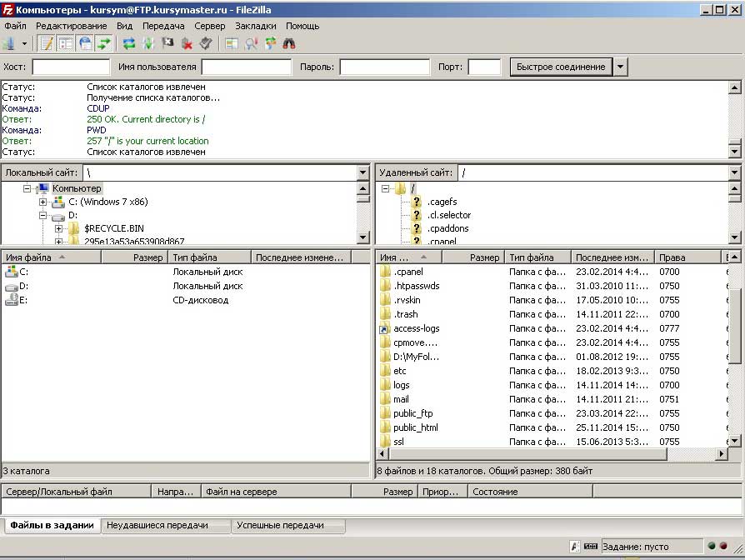Click the message log scroll down arrow
This screenshot has width=745, height=560.
tap(734, 152)
